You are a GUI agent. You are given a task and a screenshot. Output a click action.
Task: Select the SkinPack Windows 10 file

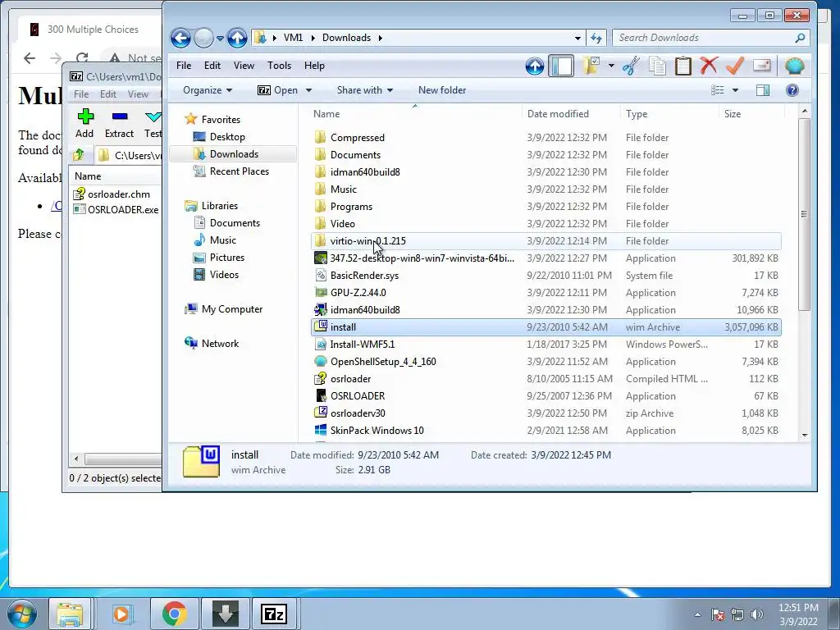(x=546, y=430)
